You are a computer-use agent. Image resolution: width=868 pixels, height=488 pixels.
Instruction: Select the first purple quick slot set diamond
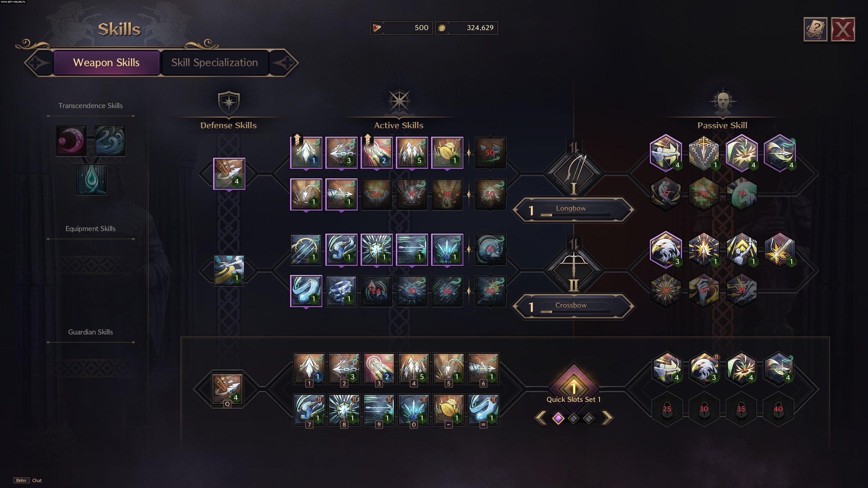558,419
